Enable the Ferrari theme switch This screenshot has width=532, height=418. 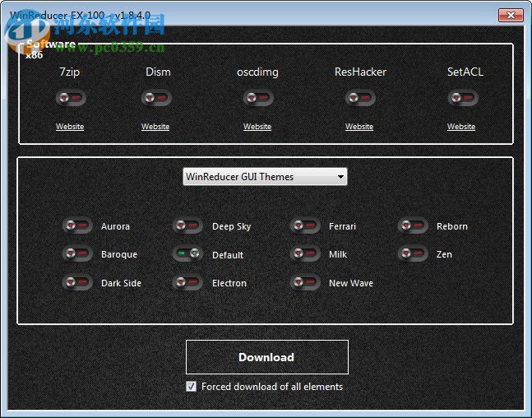pyautogui.click(x=305, y=225)
